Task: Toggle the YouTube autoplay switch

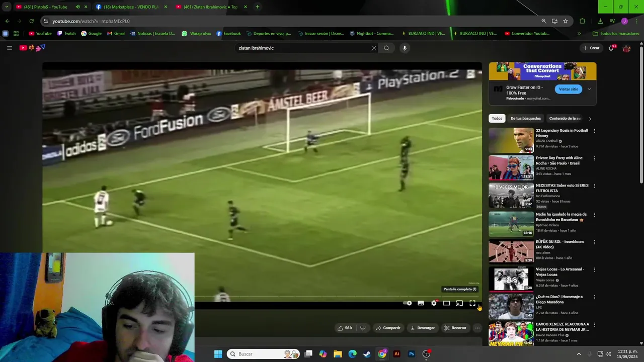Action: coord(408,303)
